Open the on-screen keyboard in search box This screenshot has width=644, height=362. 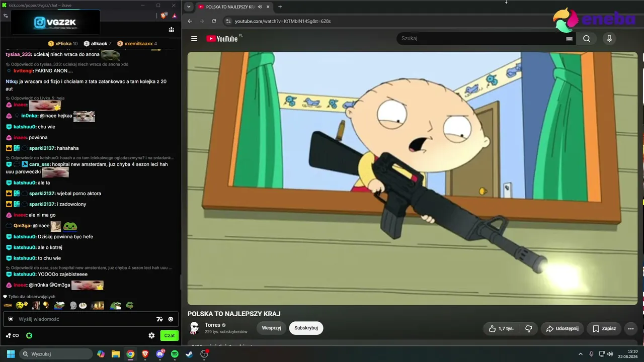tap(569, 39)
